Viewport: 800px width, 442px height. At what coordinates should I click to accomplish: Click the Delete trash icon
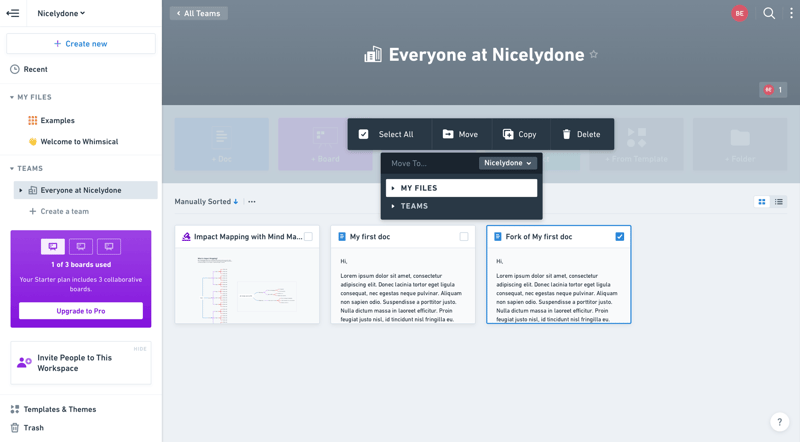click(566, 134)
